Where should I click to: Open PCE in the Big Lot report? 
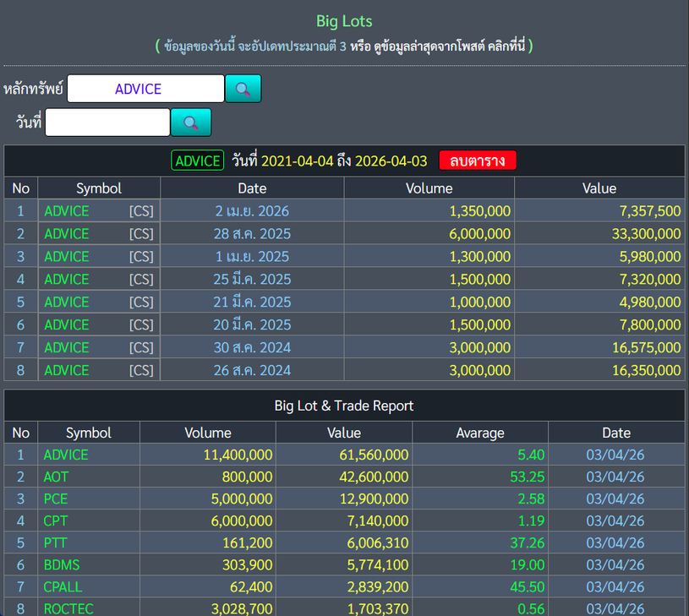click(56, 499)
